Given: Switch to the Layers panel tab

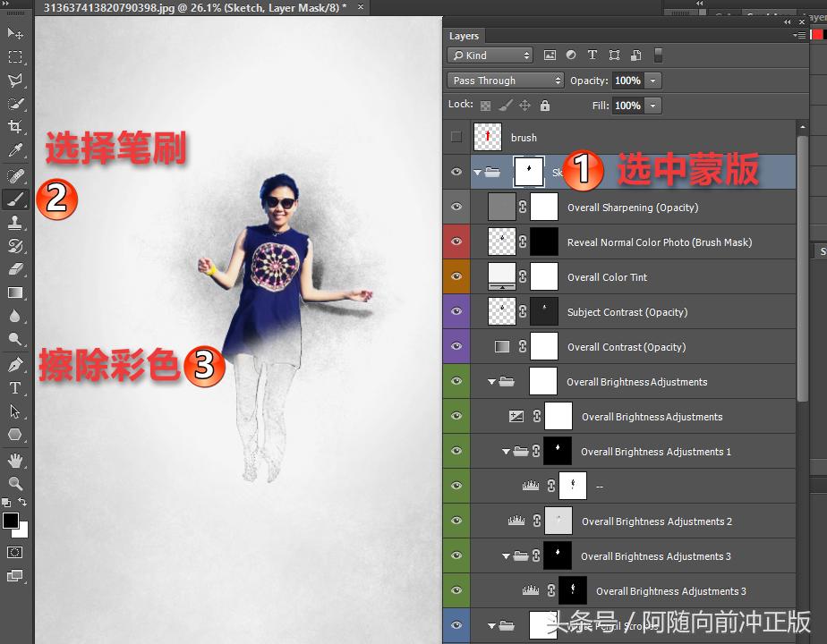Looking at the screenshot, I should [464, 36].
